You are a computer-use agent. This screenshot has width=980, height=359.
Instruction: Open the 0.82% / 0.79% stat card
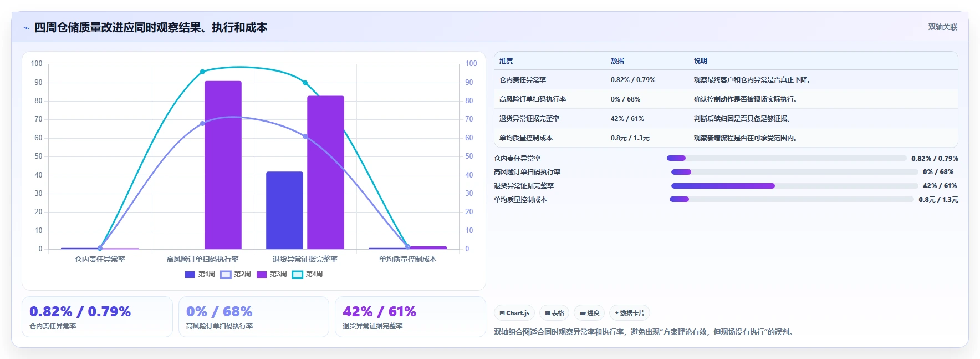tap(97, 317)
